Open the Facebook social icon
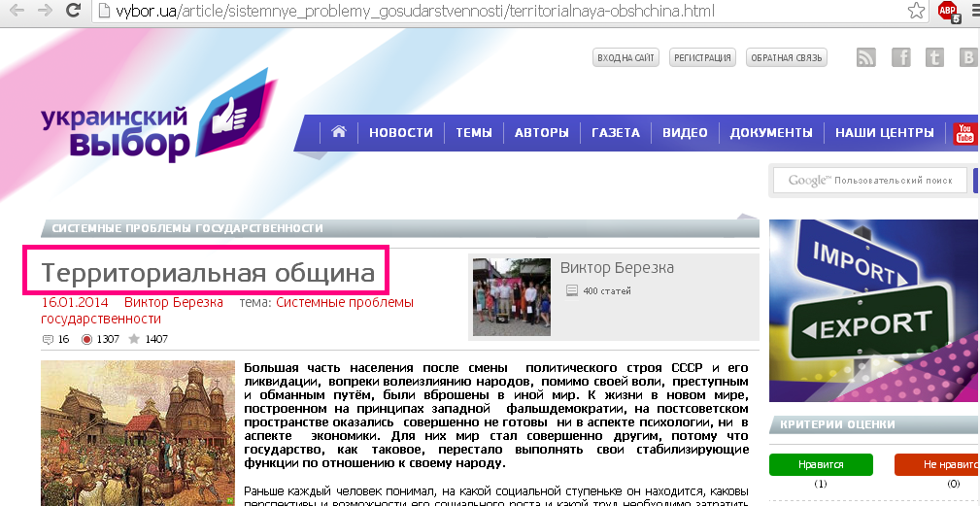 900,57
